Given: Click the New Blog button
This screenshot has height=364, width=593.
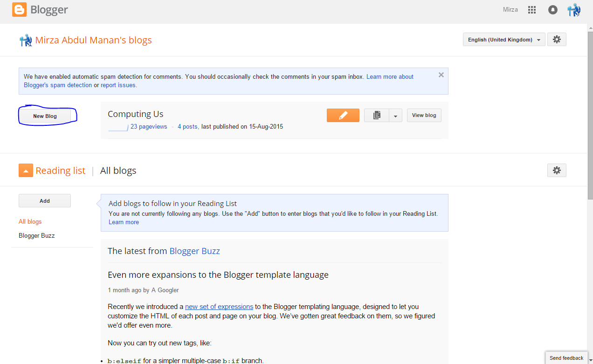Looking at the screenshot, I should coord(45,116).
